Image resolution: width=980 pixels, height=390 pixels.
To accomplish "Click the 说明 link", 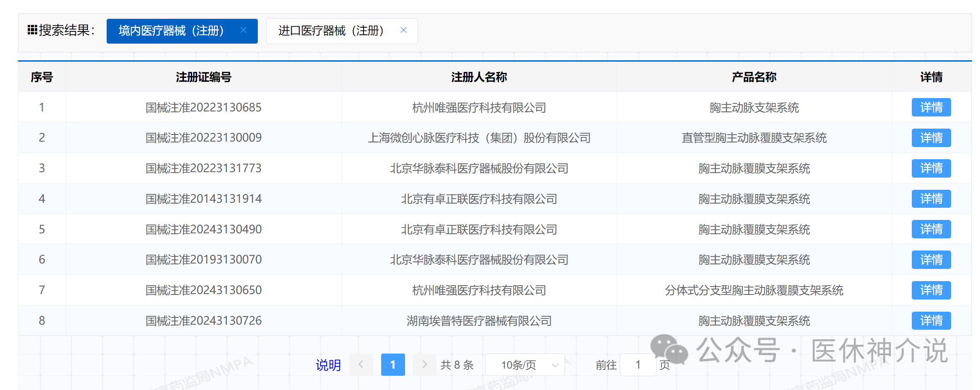I will point(328,365).
